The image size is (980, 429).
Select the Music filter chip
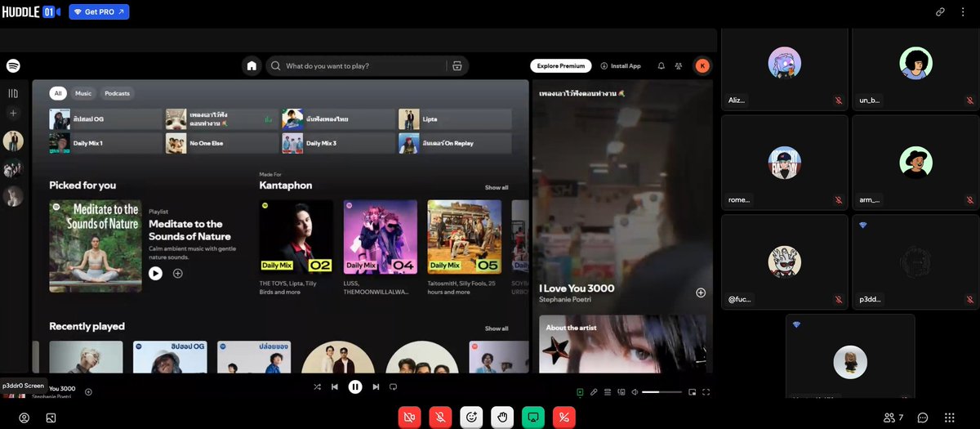(83, 93)
